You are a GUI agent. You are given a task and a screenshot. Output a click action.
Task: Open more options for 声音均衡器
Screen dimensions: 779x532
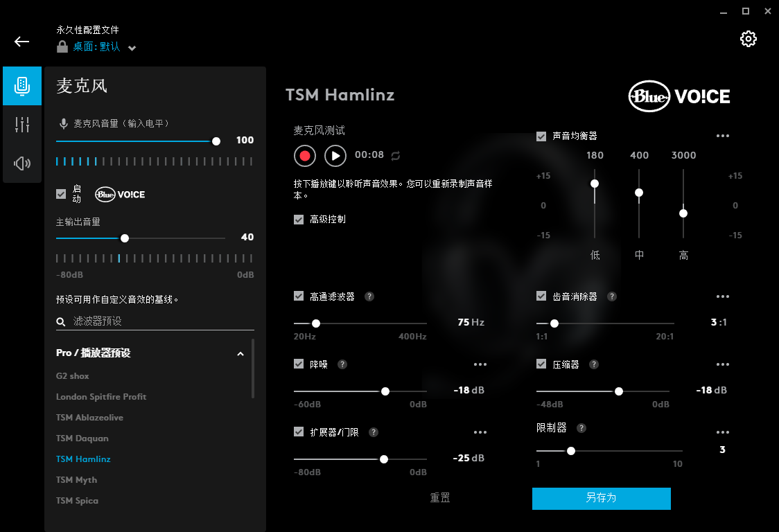tap(723, 136)
